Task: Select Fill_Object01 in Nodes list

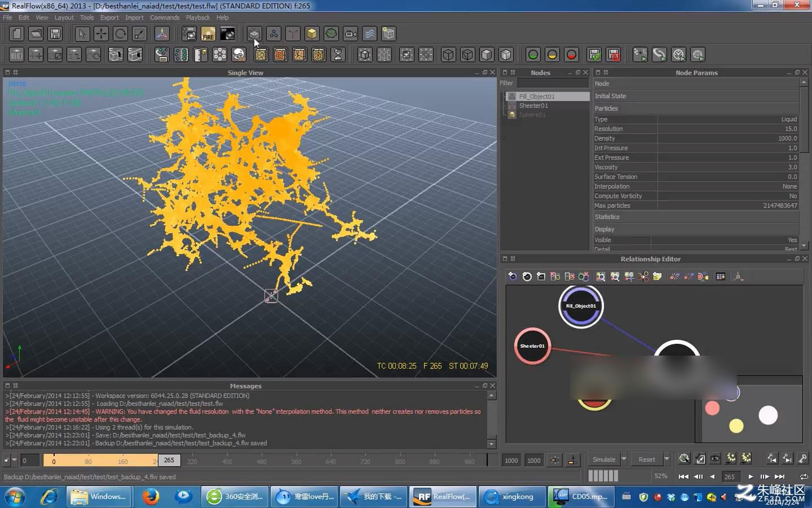Action: (x=537, y=97)
